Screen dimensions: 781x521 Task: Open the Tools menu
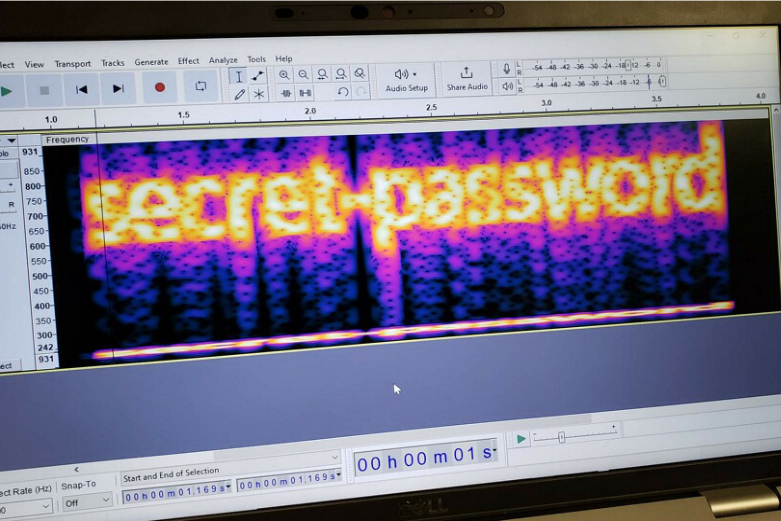(257, 59)
